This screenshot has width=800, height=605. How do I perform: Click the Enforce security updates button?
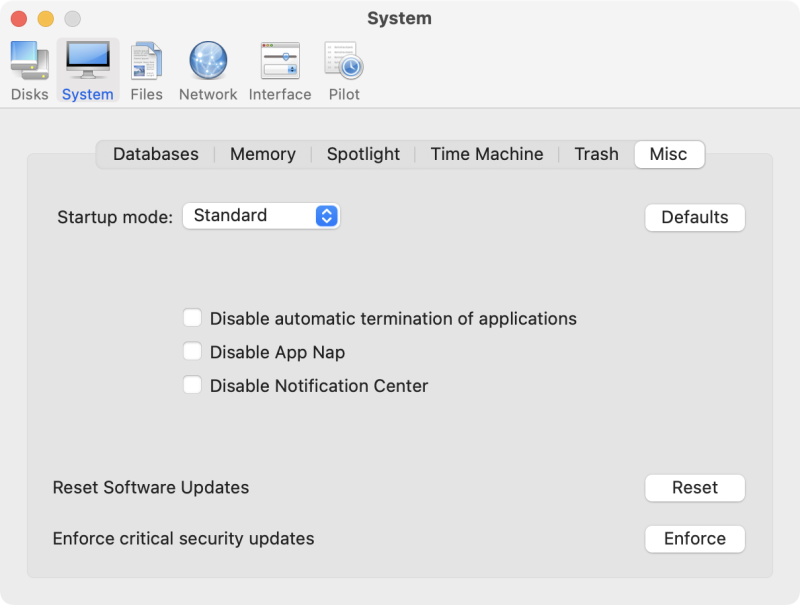(695, 539)
